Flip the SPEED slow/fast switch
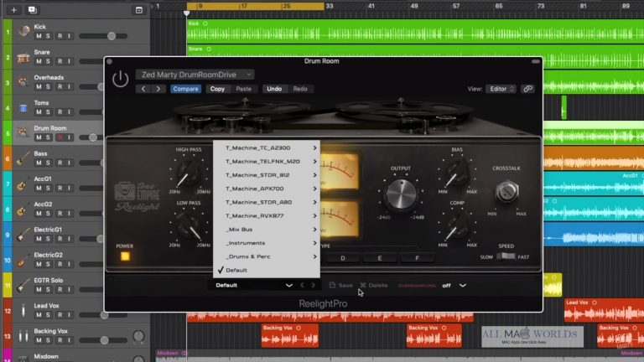The width and height of the screenshot is (644, 362). coord(506,256)
